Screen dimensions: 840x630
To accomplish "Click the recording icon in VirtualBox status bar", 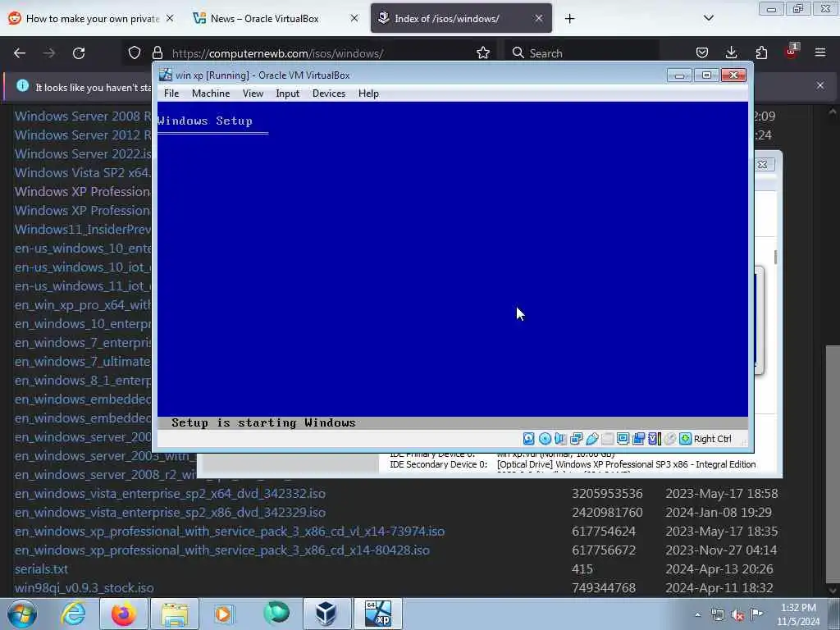I will 638,439.
